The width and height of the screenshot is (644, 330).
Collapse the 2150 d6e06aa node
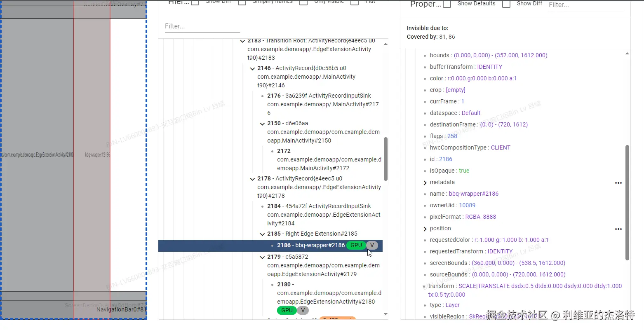point(262,124)
